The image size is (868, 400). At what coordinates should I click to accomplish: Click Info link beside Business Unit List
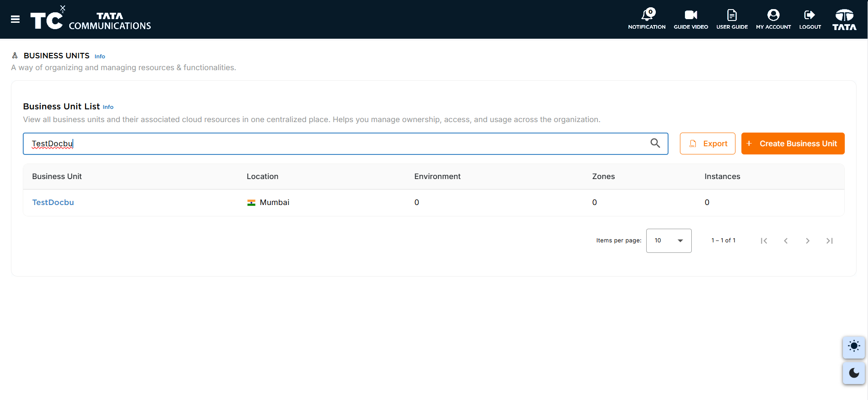coord(108,107)
